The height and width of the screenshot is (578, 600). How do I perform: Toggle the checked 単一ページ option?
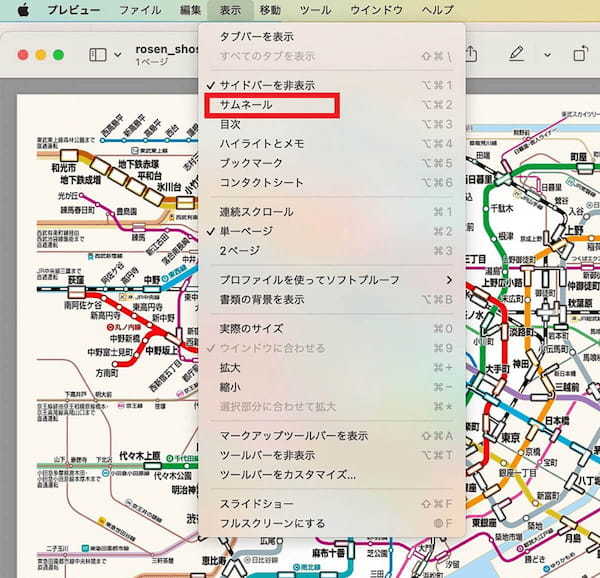332,231
